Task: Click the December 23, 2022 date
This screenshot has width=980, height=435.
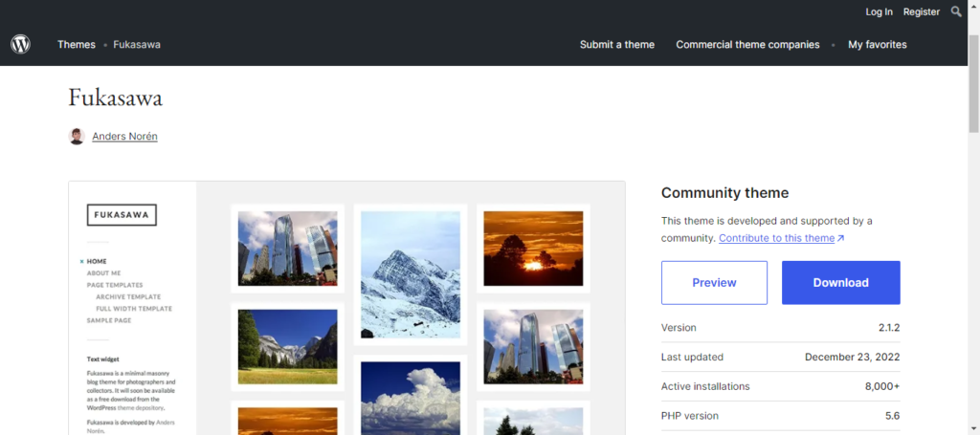Action: tap(853, 357)
